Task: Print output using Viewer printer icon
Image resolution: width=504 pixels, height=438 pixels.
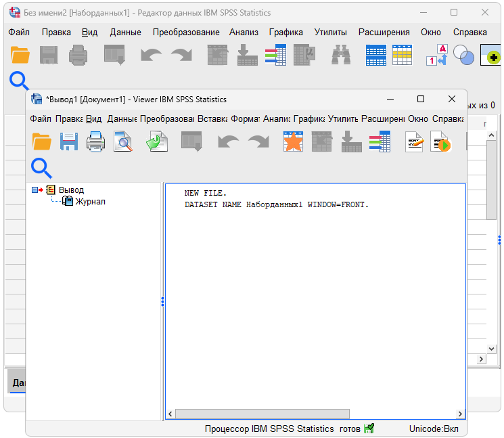Action: tap(96, 141)
